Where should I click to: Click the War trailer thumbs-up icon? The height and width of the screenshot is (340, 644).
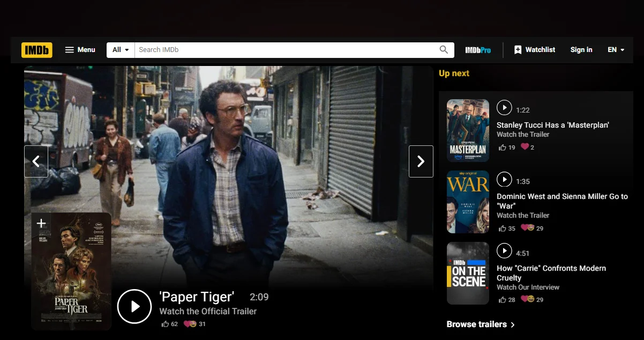coord(502,228)
